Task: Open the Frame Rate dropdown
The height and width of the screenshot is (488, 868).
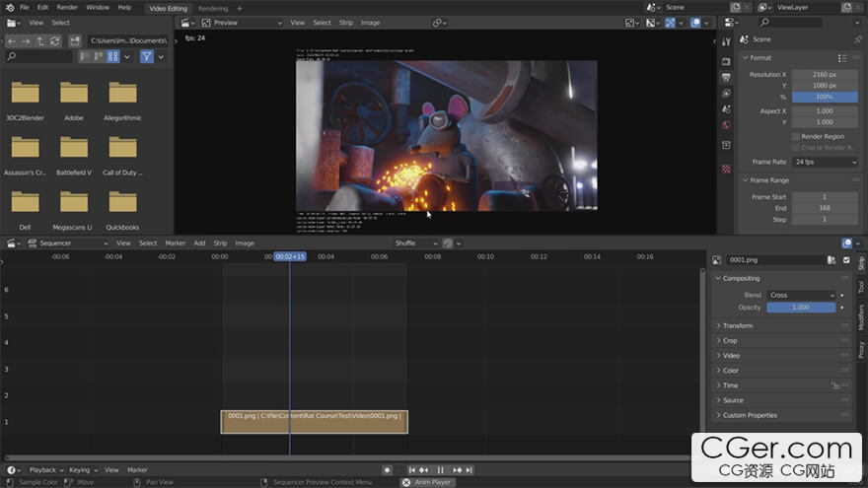Action: coord(826,162)
